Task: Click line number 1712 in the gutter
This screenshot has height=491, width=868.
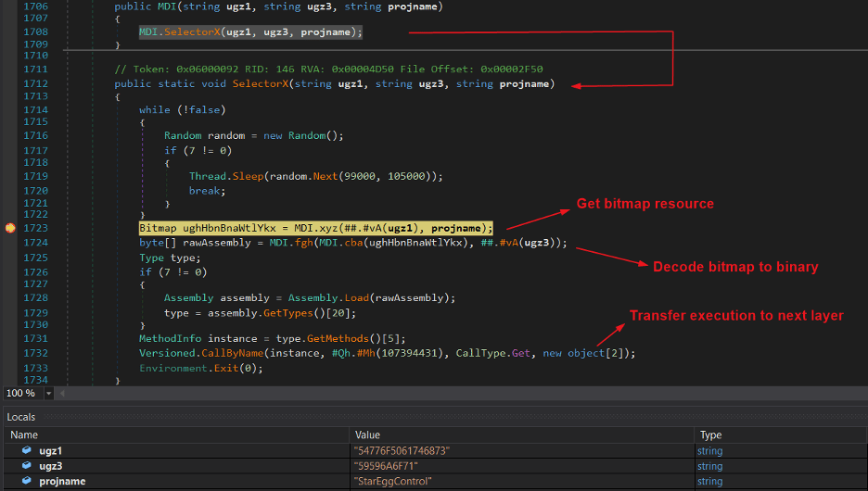Action: click(36, 84)
